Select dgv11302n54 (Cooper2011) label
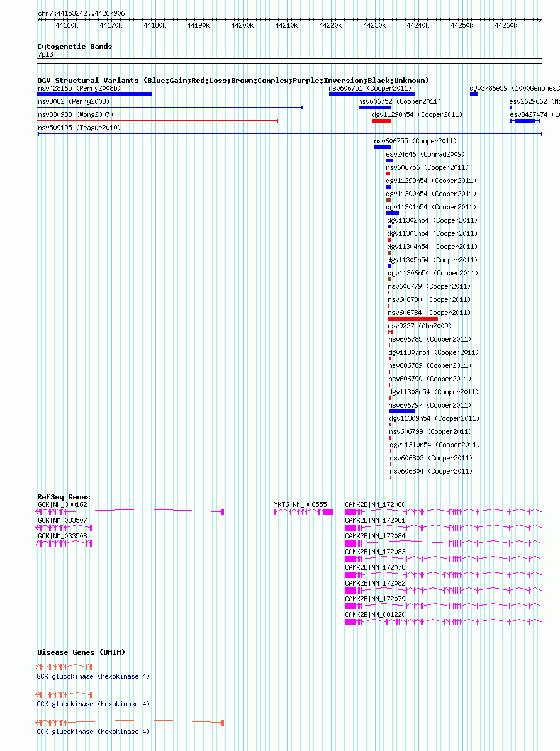Screen dimensions: 560x751 point(432,221)
